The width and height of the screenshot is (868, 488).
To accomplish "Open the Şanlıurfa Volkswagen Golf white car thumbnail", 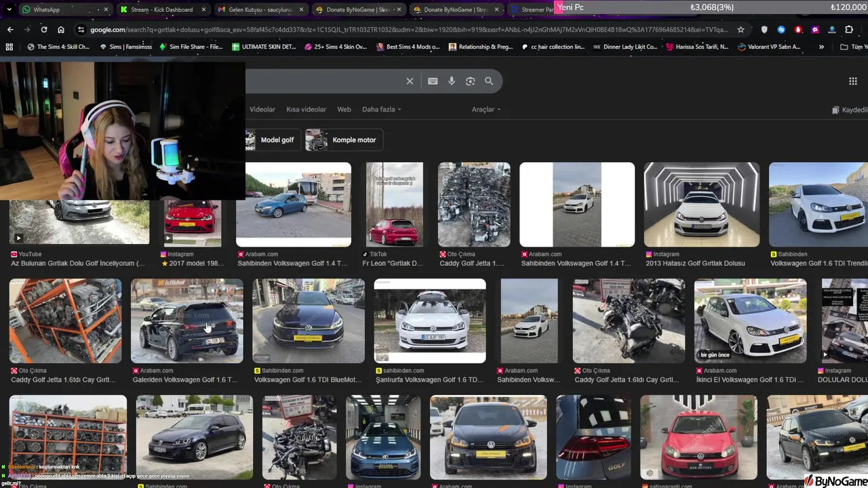I will (430, 321).
